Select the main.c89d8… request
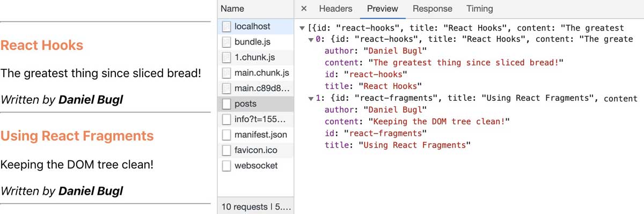The width and height of the screenshot is (644, 214). point(256,88)
